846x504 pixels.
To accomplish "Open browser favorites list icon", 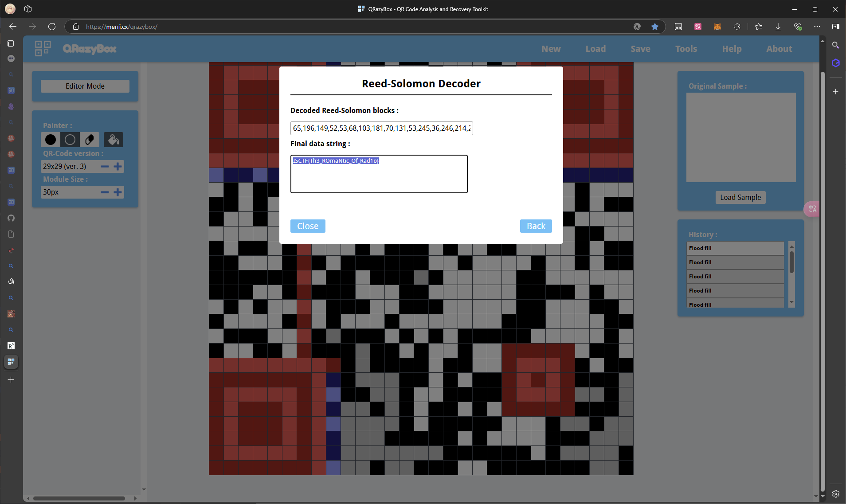I will point(759,27).
